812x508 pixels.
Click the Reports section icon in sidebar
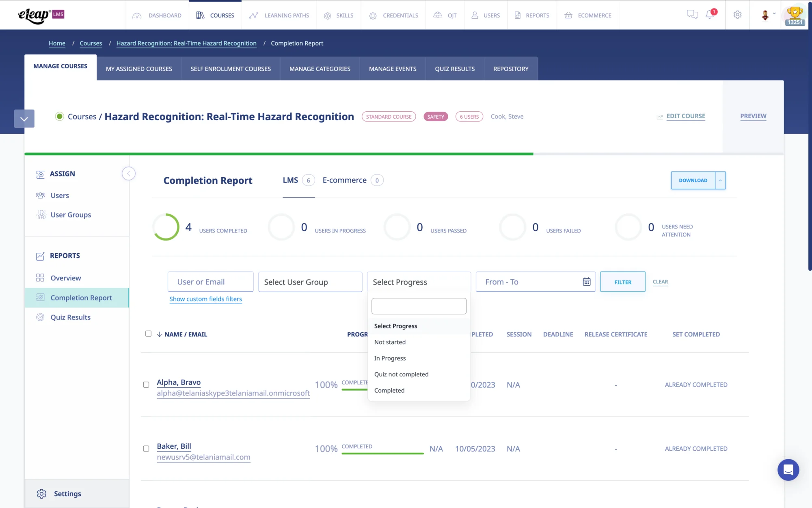(x=40, y=256)
